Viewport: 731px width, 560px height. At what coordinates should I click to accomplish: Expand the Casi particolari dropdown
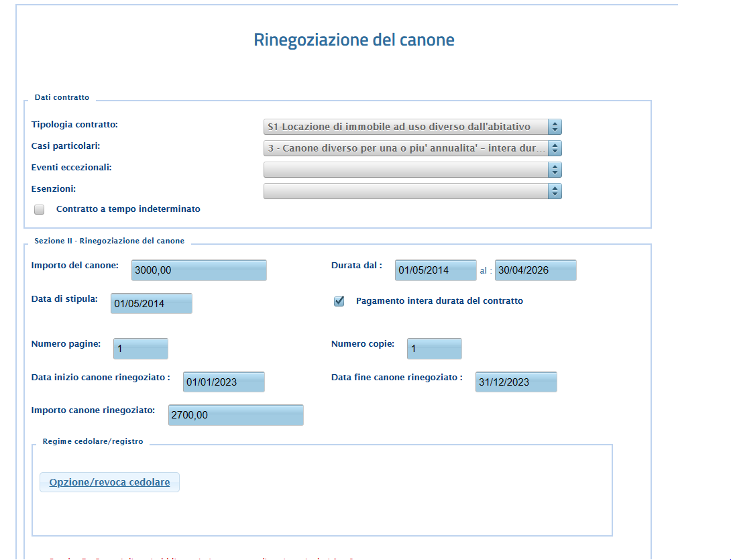(x=412, y=148)
